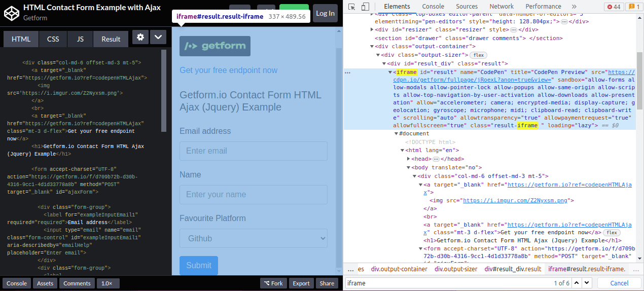Image resolution: width=644 pixels, height=291 pixels.
Task: Click the Enter email input field
Action: point(253,151)
